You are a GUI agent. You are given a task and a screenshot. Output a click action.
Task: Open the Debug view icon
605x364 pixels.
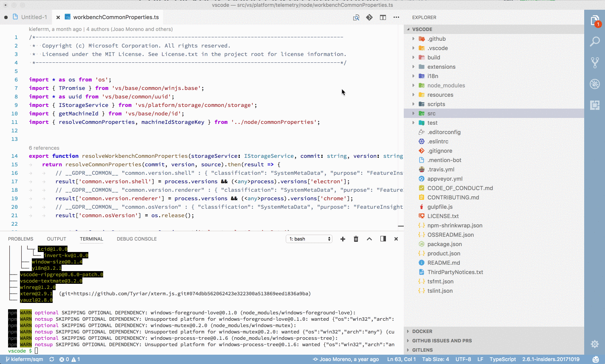tap(594, 84)
